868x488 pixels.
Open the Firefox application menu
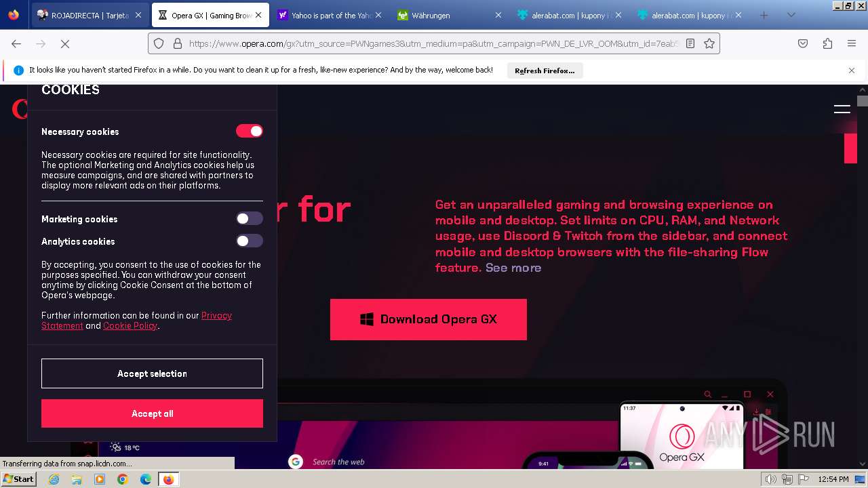(x=852, y=43)
